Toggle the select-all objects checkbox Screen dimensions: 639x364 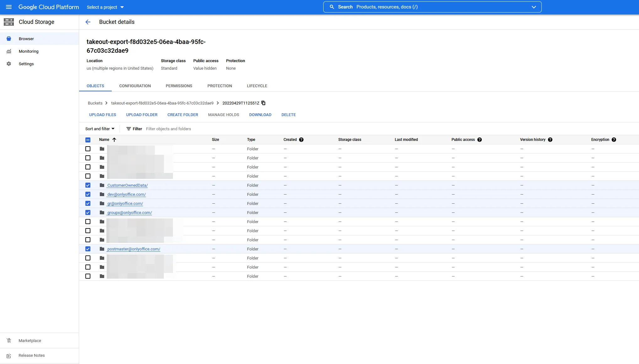[88, 140]
